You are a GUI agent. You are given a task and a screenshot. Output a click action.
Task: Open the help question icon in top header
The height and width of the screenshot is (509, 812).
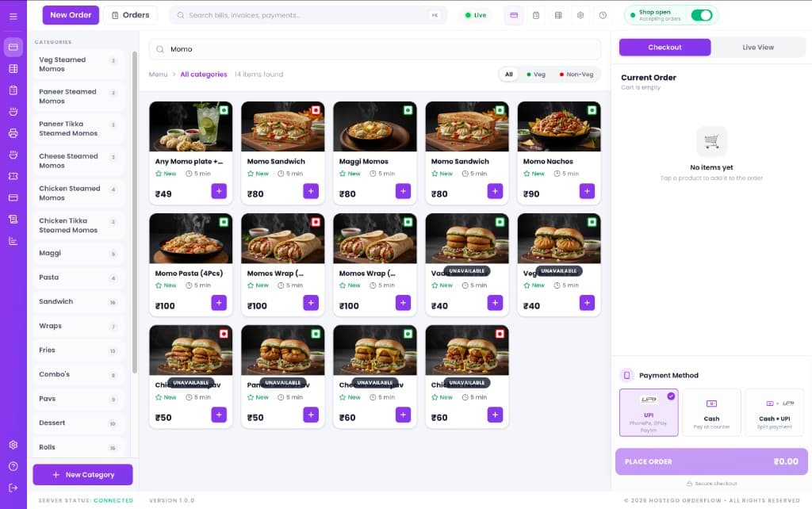point(603,15)
